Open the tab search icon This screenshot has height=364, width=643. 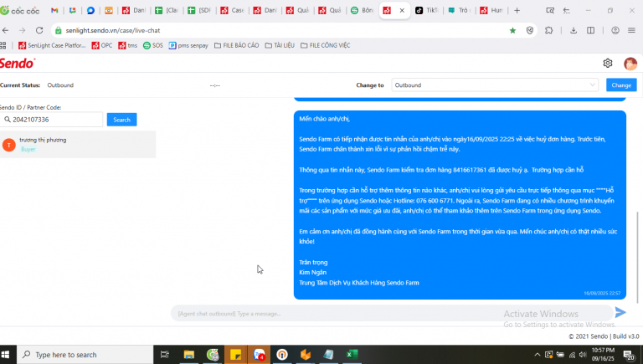(x=550, y=11)
